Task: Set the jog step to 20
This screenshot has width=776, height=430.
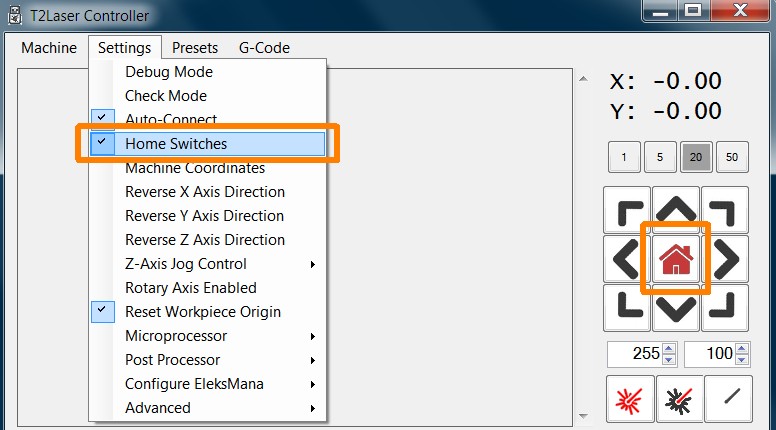Action: point(696,157)
